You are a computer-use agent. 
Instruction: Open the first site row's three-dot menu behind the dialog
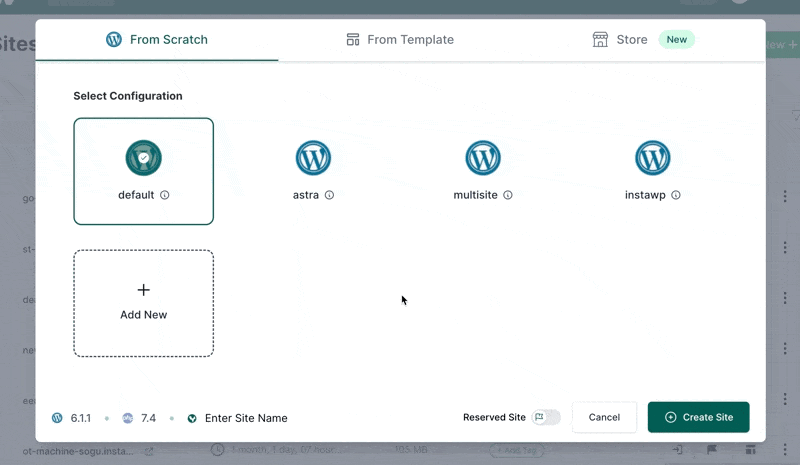tap(785, 196)
